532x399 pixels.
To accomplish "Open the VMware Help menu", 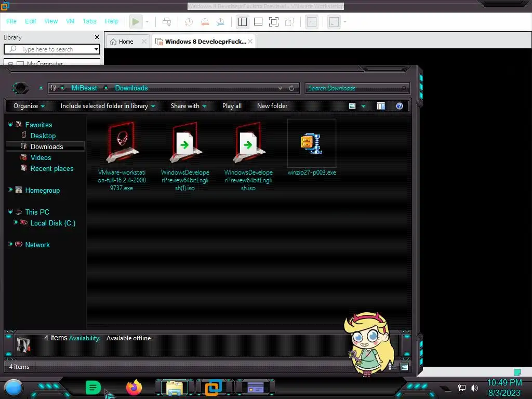I will click(112, 21).
